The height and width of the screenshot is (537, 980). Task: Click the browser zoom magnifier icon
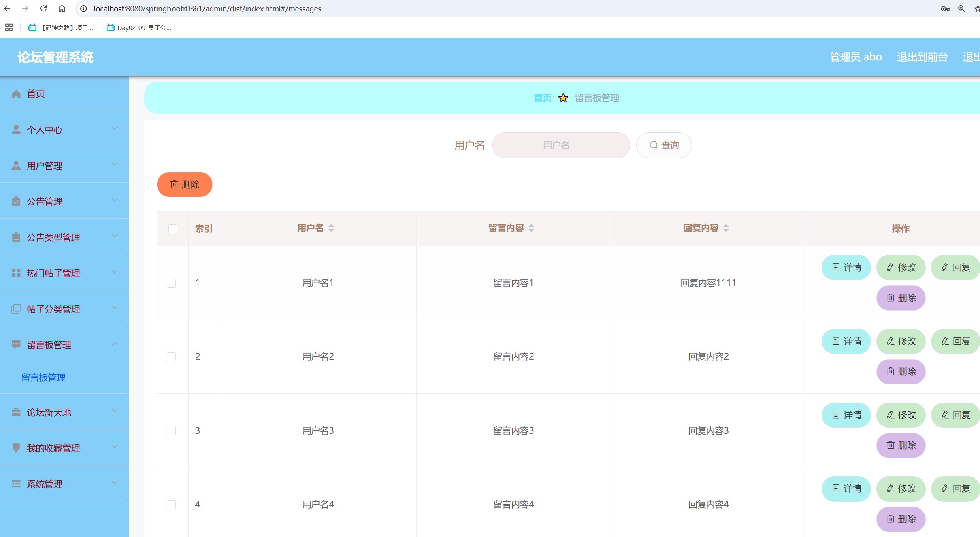point(961,9)
